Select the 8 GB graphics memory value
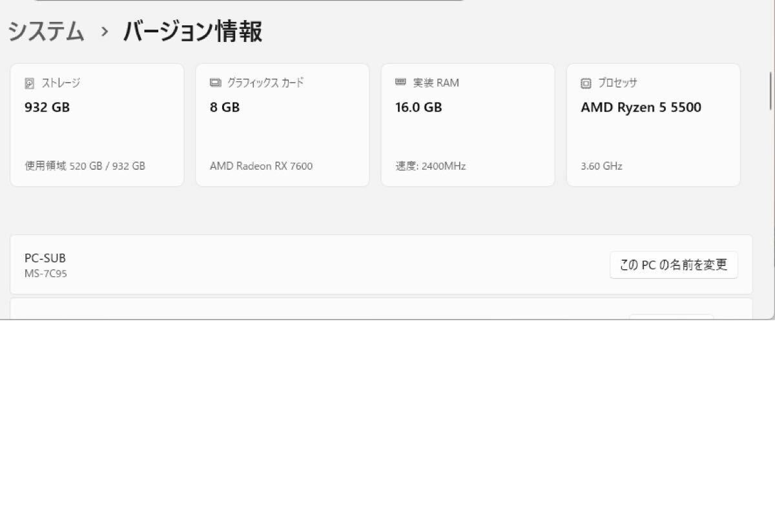The width and height of the screenshot is (775, 532). click(x=225, y=107)
